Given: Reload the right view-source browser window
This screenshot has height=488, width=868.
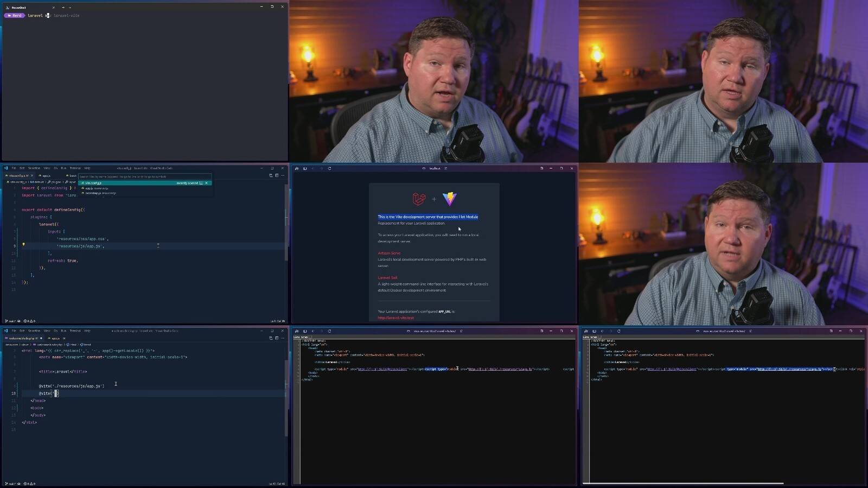Looking at the screenshot, I should tap(618, 331).
